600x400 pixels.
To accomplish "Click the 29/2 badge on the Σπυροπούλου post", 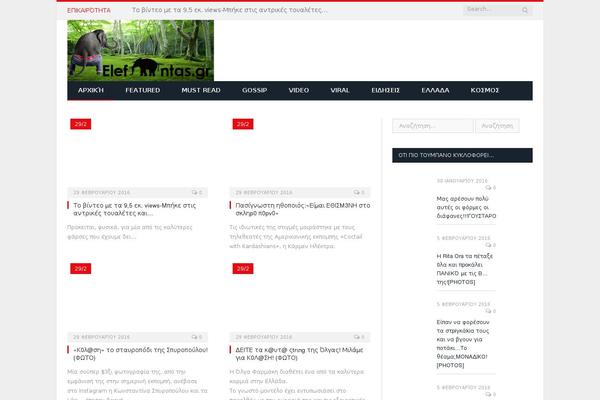I will click(81, 268).
